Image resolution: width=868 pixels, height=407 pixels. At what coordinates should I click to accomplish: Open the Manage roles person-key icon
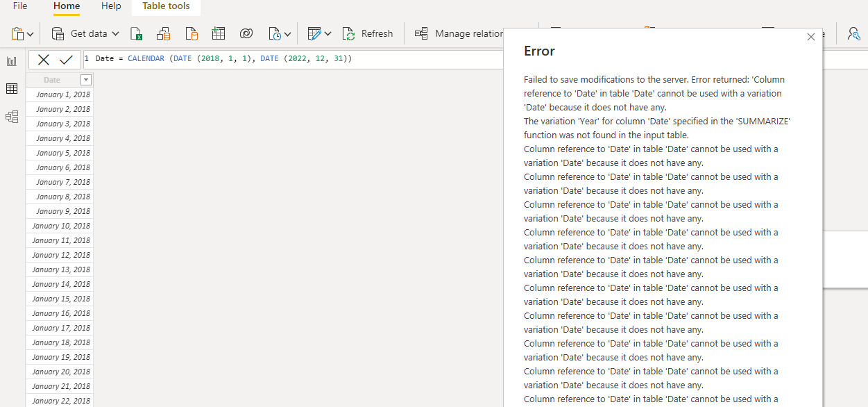tap(853, 33)
